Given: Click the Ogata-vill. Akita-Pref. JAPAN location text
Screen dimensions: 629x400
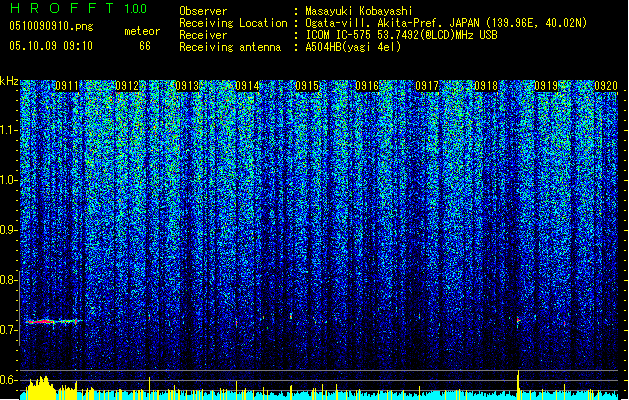Looking at the screenshot, I should 446,23.
